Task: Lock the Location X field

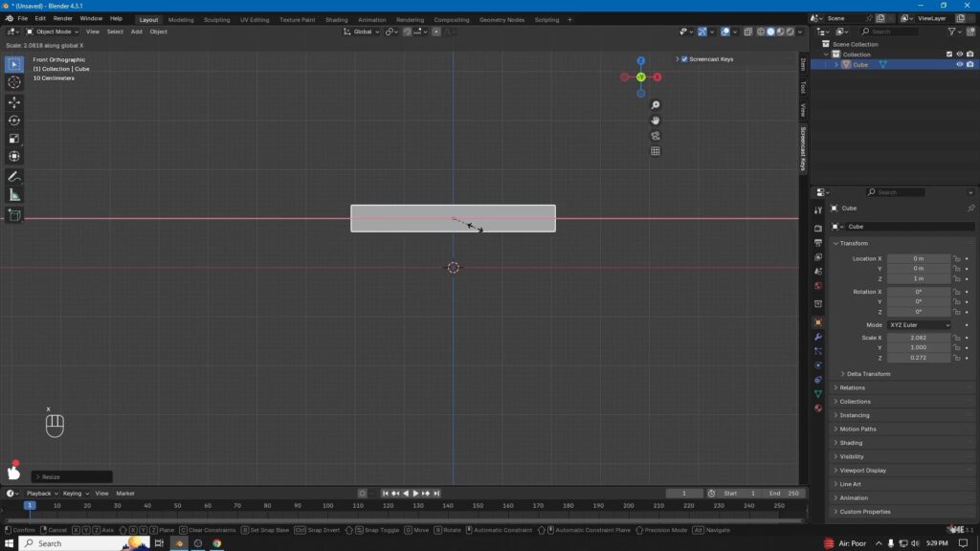Action: (x=957, y=258)
